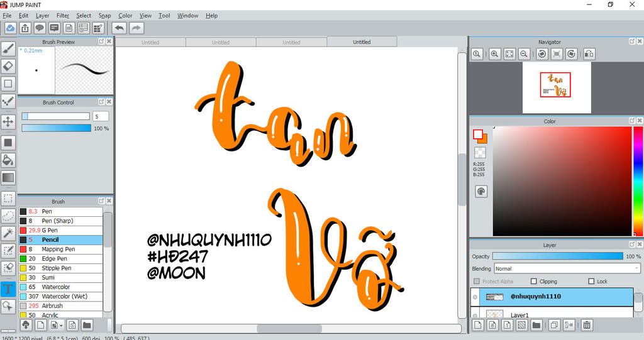
Task: Toggle visibility of Layer1
Action: (x=475, y=315)
